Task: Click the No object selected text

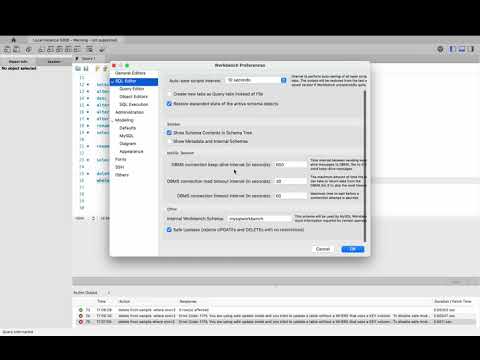Action: [19, 68]
